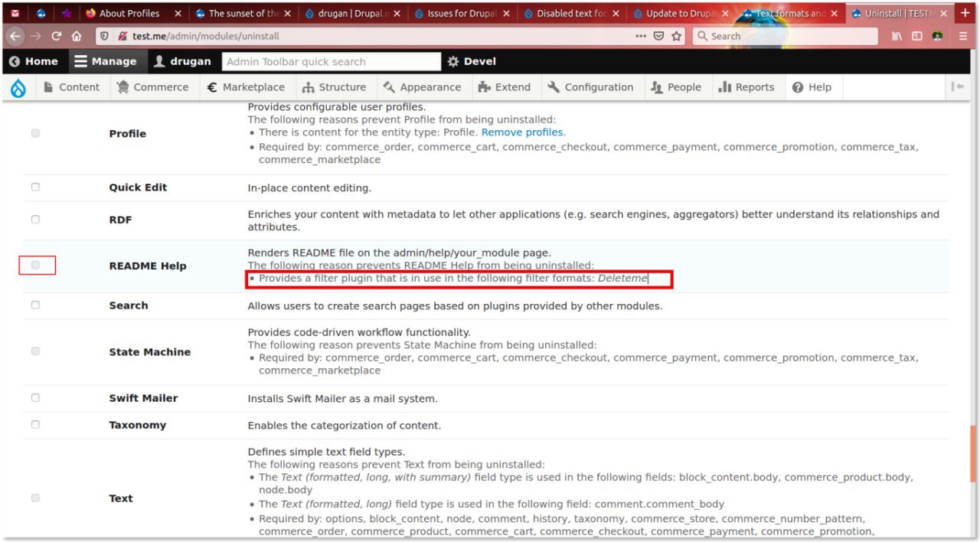Open the Disabled text format tab

tap(571, 13)
